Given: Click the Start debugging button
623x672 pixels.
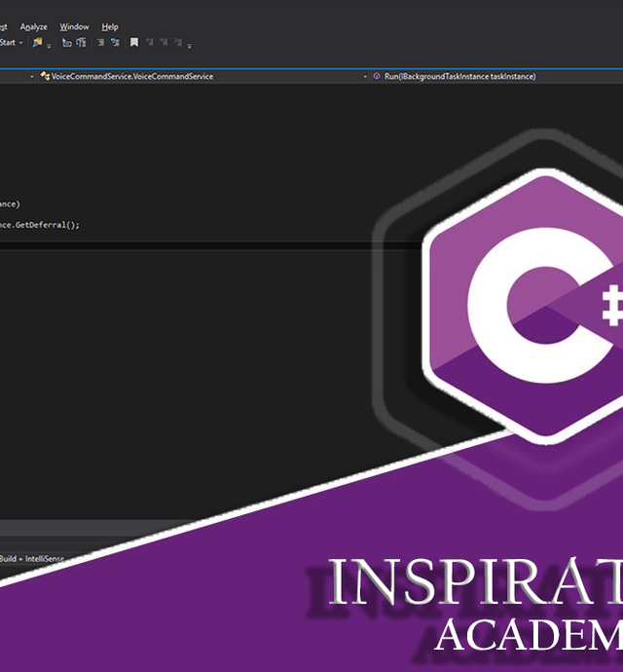Looking at the screenshot, I should click(7, 43).
